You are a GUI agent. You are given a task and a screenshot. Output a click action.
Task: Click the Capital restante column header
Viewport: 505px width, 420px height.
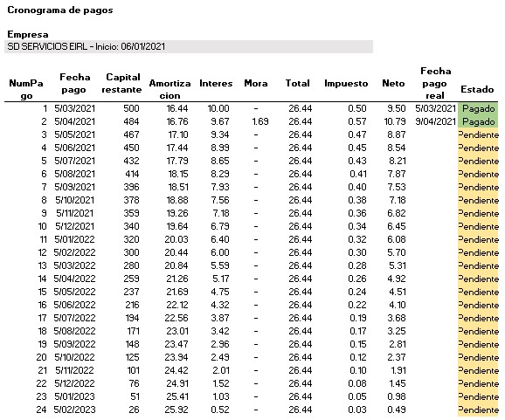tap(121, 83)
